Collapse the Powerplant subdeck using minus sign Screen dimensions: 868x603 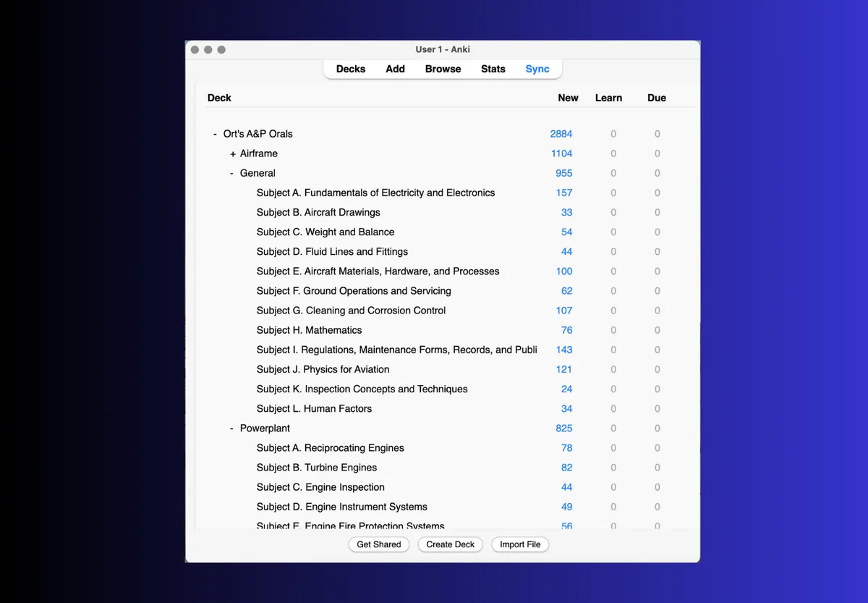[232, 428]
